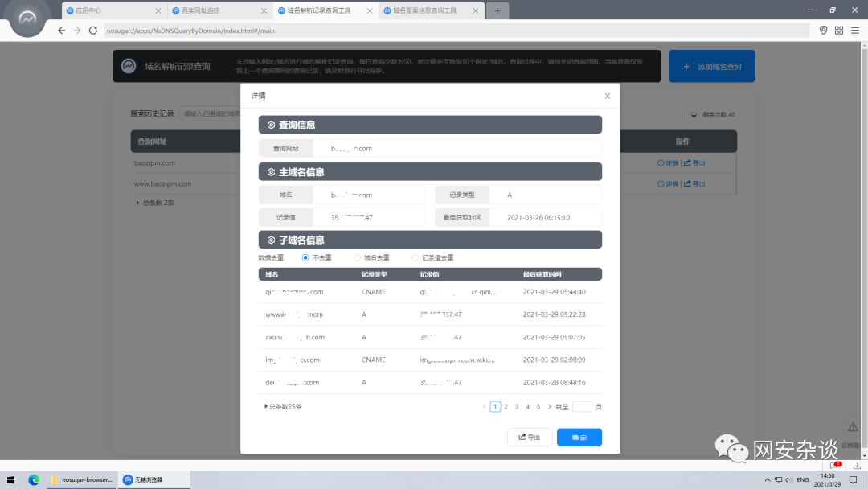
Task: Click the 2021-03-26 06:15:10 last fetch time
Action: pyautogui.click(x=538, y=218)
